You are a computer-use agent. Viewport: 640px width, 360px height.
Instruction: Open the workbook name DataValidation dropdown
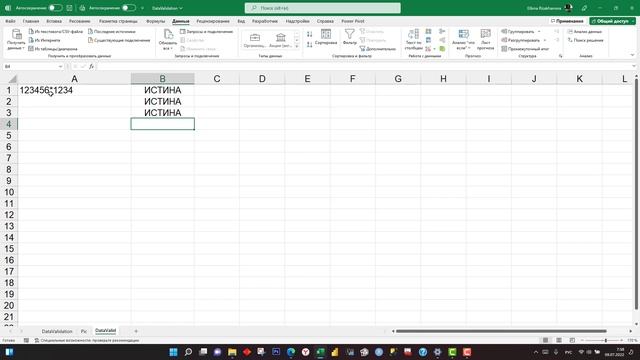167,8
